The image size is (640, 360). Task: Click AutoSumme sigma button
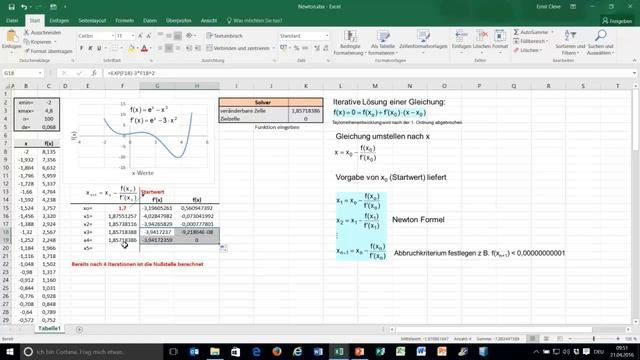coord(531,32)
